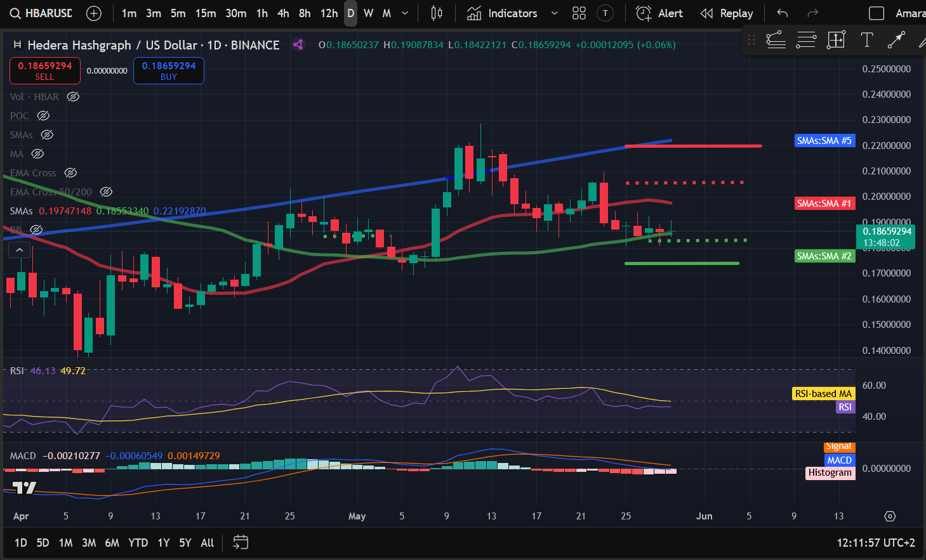Image resolution: width=926 pixels, height=560 pixels.
Task: Switch to weekly W timeframe
Action: click(368, 13)
